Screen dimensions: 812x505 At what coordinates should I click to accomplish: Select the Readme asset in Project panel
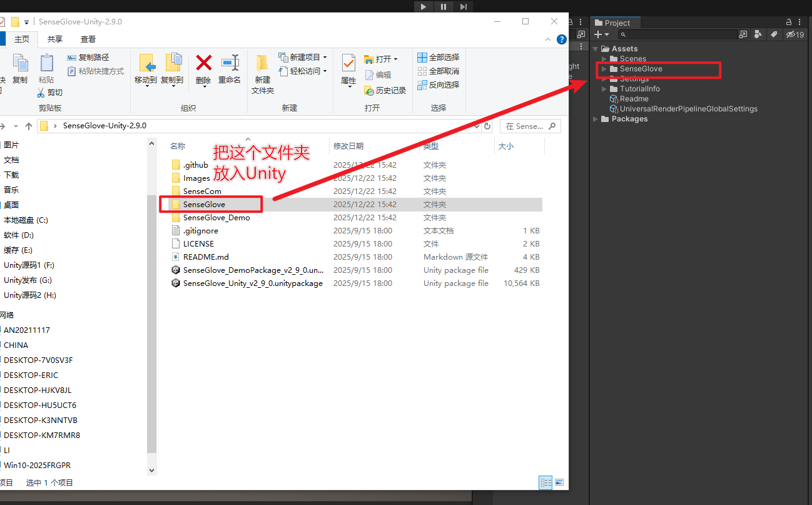(629, 99)
